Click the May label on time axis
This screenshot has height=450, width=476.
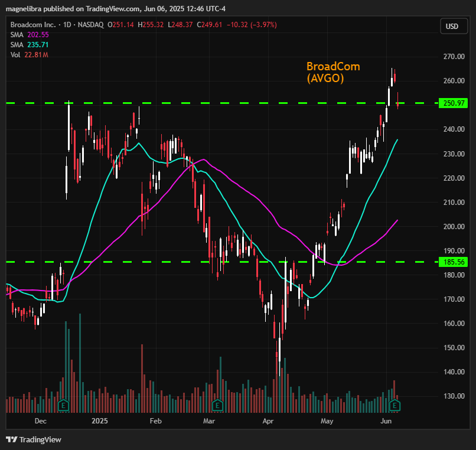click(x=327, y=421)
